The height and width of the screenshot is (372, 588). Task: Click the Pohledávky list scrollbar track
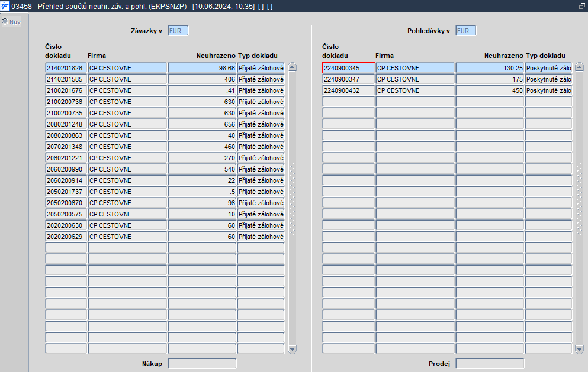(579, 208)
